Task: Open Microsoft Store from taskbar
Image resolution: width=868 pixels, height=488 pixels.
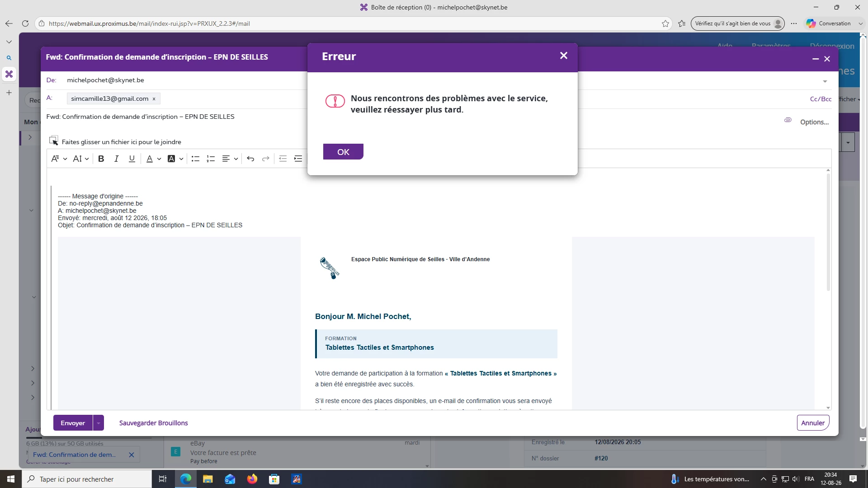Action: [x=274, y=479]
